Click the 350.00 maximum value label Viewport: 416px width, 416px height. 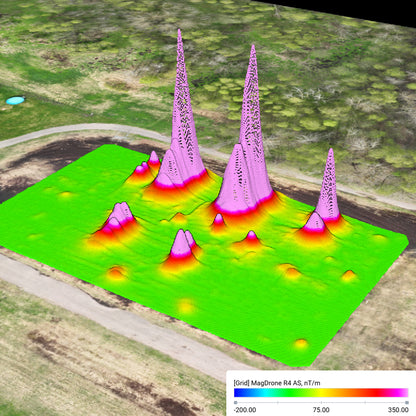(x=398, y=410)
